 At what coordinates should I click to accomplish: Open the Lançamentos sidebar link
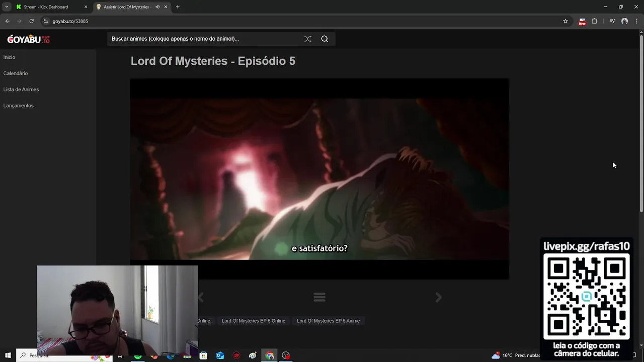(19, 106)
